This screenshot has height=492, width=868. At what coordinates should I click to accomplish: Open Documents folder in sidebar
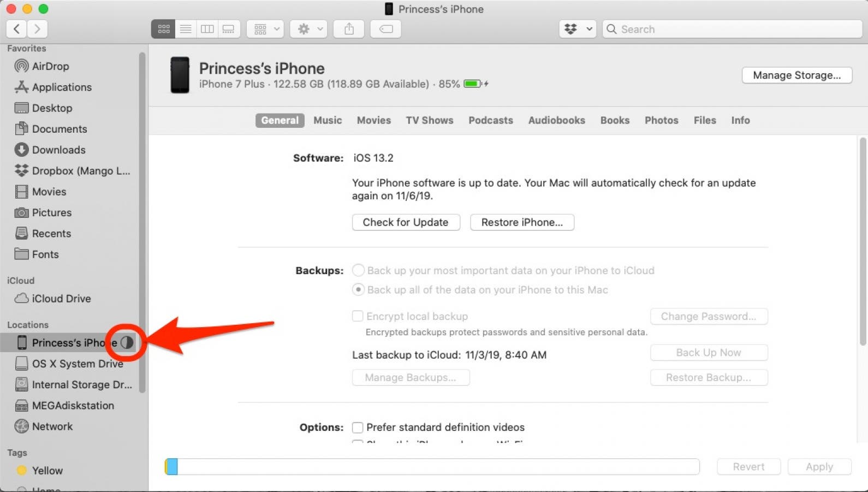point(51,129)
